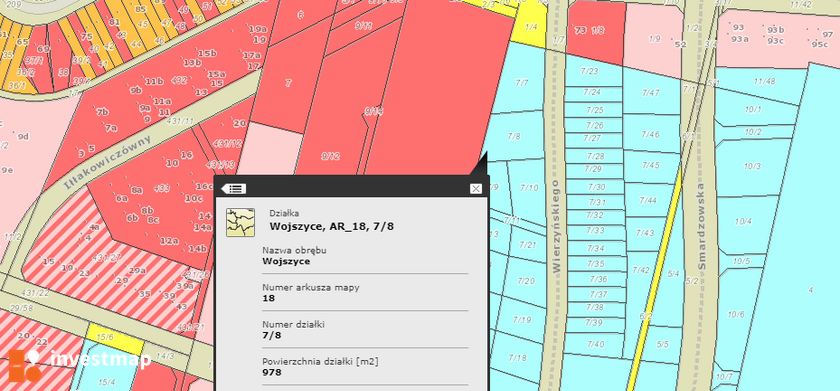Viewport: 840px width, 391px height.
Task: Select parcel 11/48 on the map
Action: pyautogui.click(x=764, y=82)
